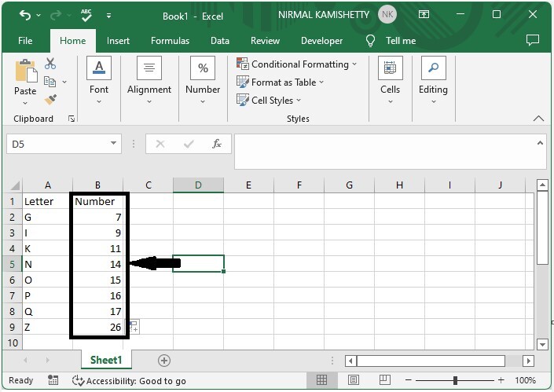
Task: Switch to the Review tab
Action: (x=265, y=41)
